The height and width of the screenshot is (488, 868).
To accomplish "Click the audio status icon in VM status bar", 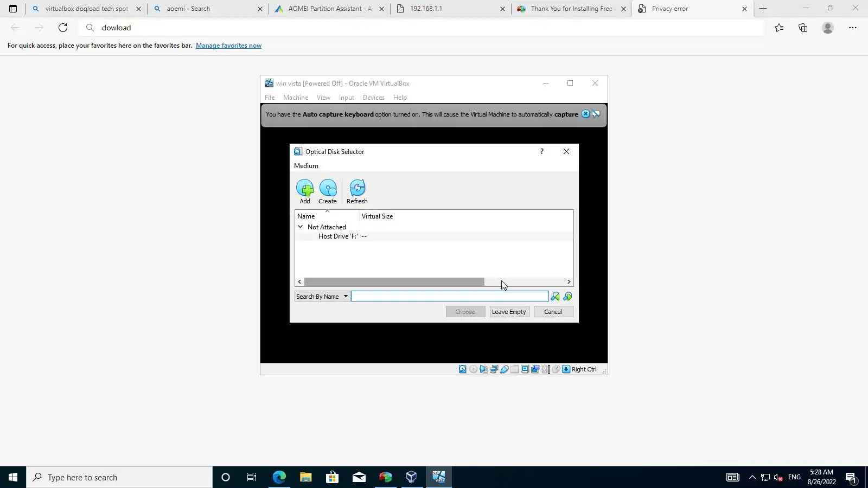I will point(483,369).
